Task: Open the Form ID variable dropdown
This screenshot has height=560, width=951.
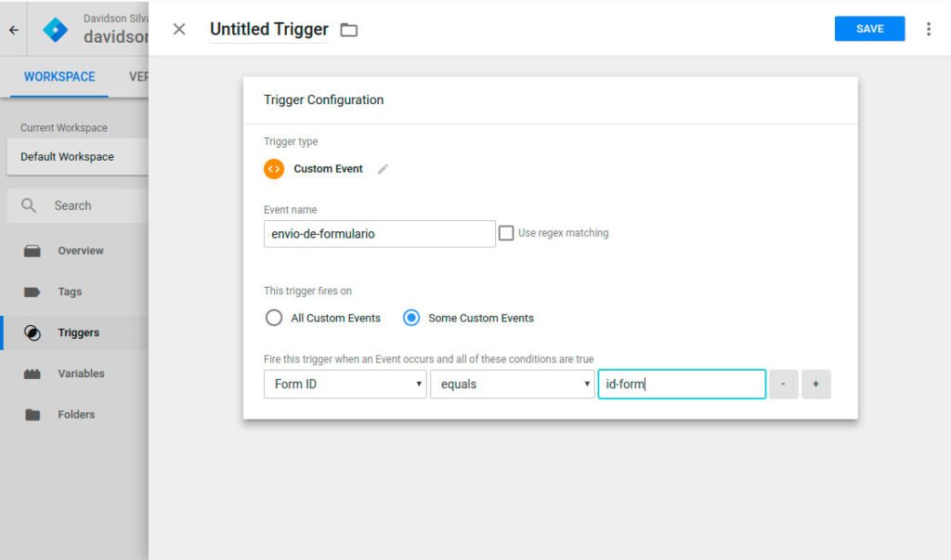Action: coord(345,384)
